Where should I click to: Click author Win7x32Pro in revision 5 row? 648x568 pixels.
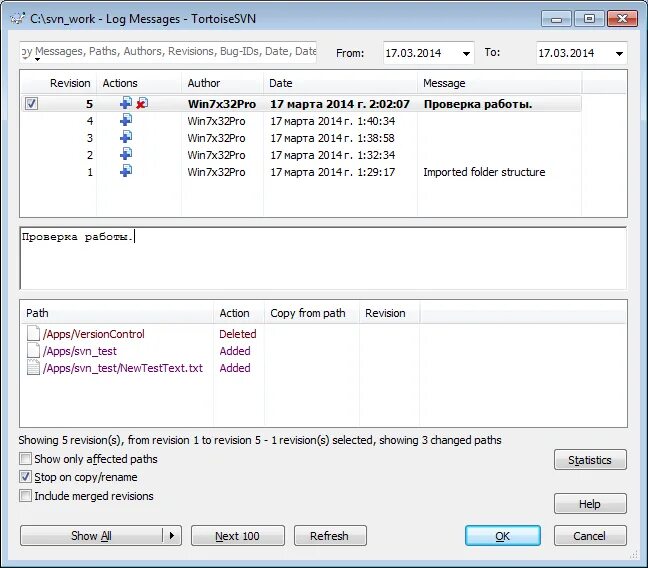[x=222, y=104]
